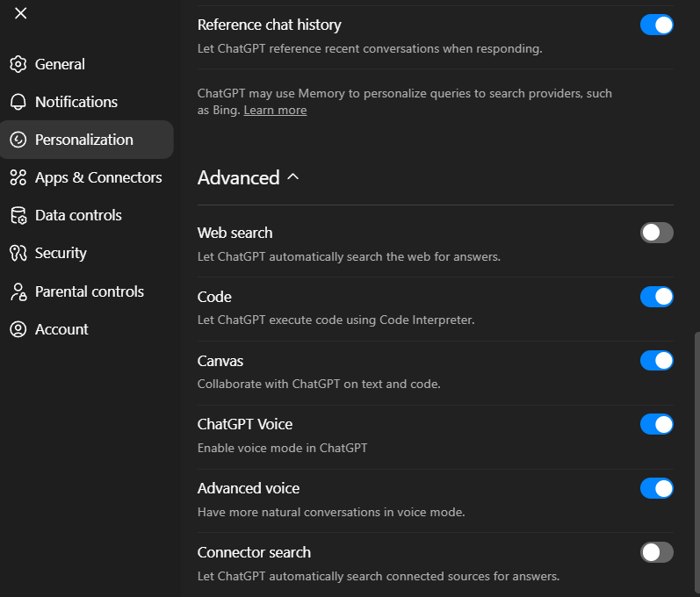This screenshot has width=700, height=597.
Task: Click the Personalization sidebar icon
Action: click(18, 140)
